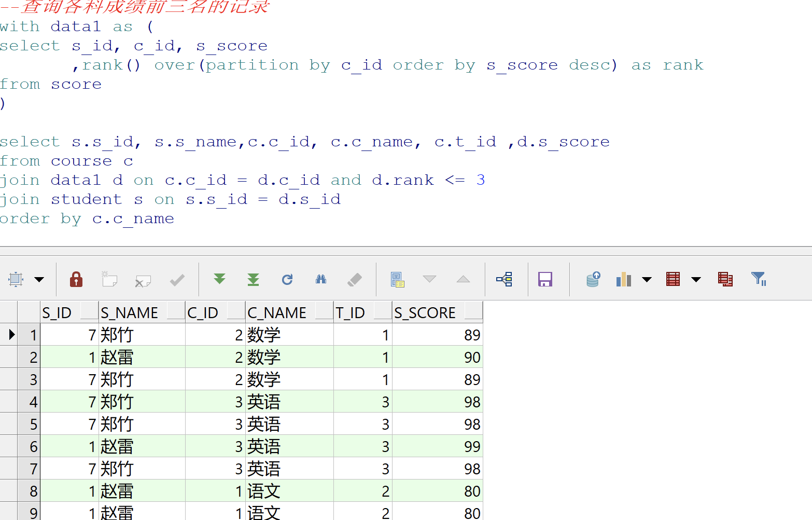Click the eraser clear-record icon
This screenshot has height=520, width=812.
click(x=355, y=280)
